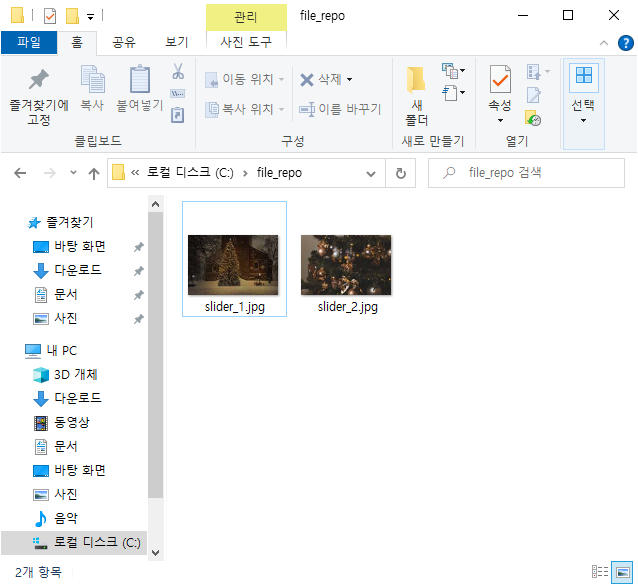Click the 붙여넣기 (Paste) clipboard icon

click(x=140, y=79)
